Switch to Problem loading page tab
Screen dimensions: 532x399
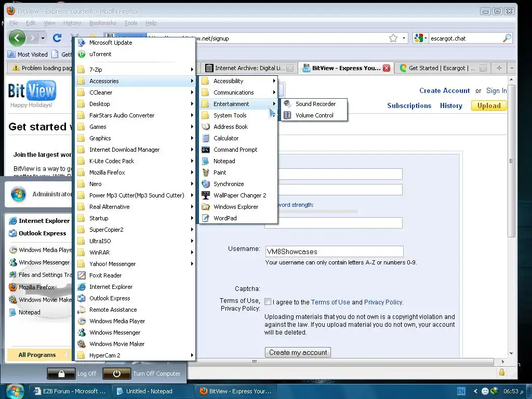40,68
